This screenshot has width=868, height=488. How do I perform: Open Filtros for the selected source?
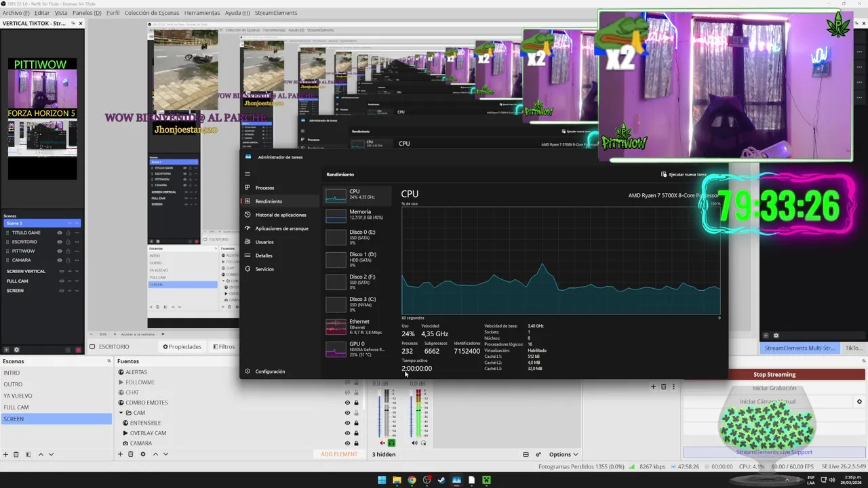[224, 346]
